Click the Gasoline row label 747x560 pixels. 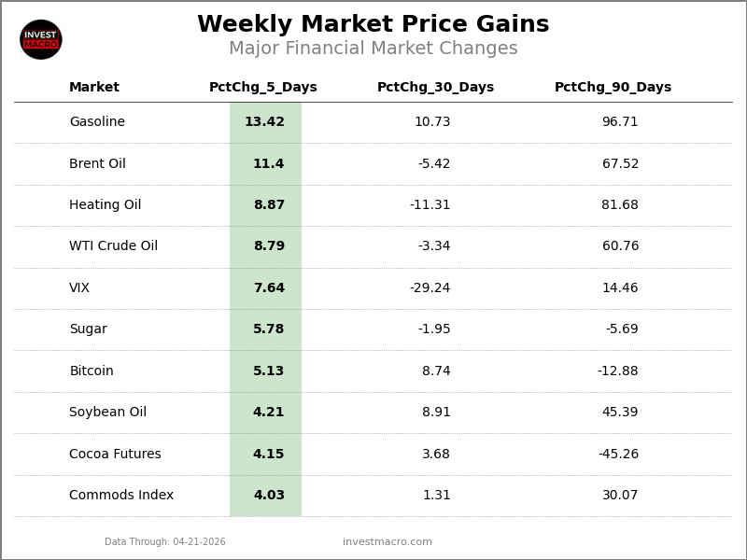(x=97, y=122)
